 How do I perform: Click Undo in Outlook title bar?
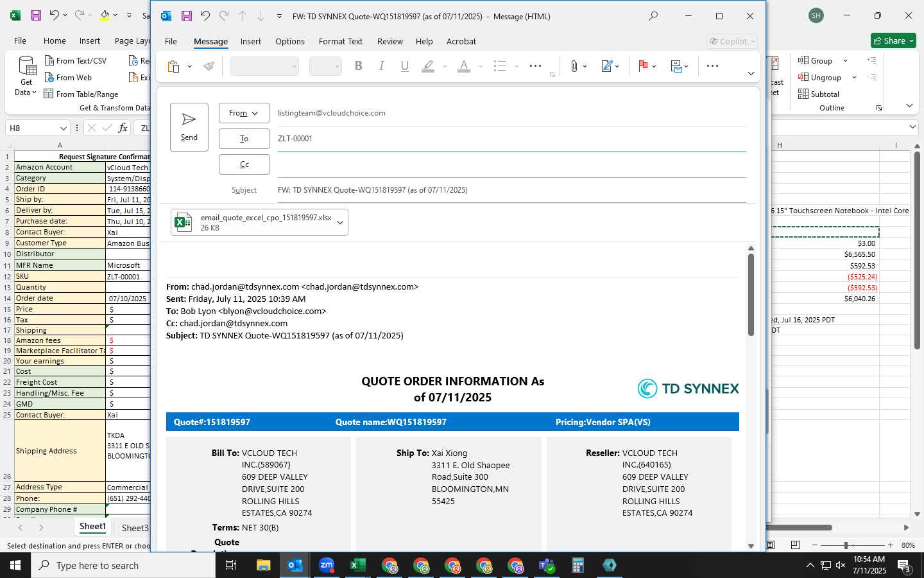coord(205,16)
